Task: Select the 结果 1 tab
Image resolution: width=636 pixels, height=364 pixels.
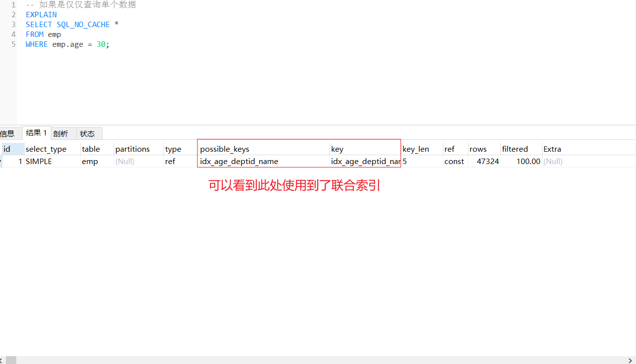Action: (x=36, y=132)
